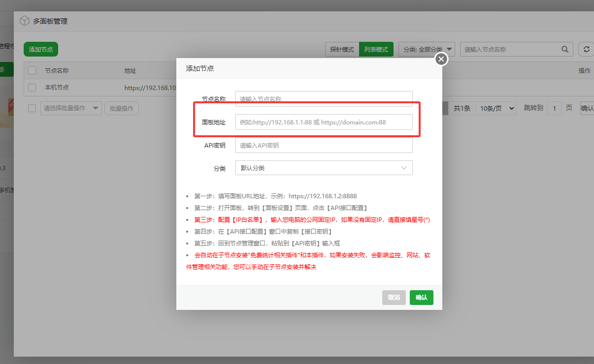Screen dimensions: 594x364
Task: Click the cube icon beside 多面板管理 title
Action: [x=25, y=21]
